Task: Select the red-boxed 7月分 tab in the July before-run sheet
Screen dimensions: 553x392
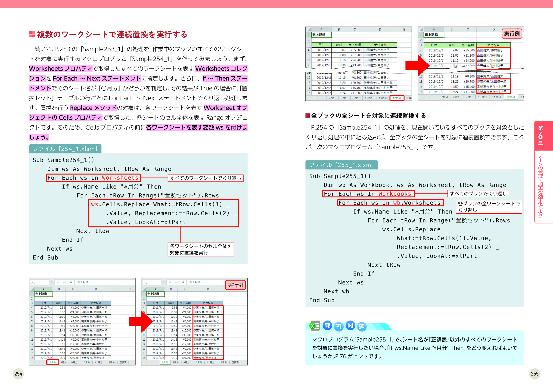Action: 53,362
